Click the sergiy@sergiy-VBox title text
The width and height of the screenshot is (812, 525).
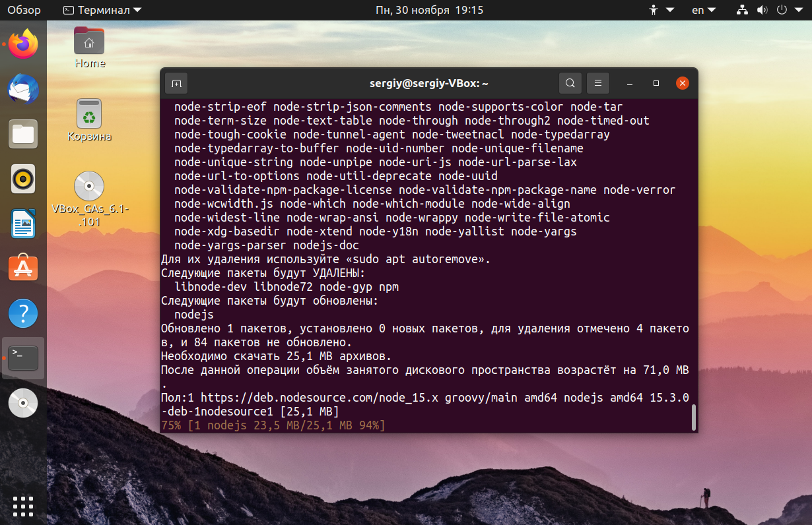pos(429,84)
